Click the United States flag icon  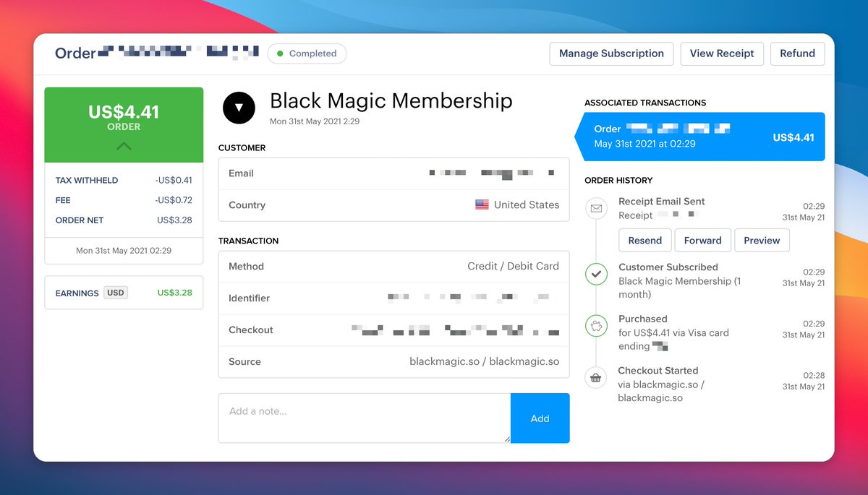tap(482, 205)
